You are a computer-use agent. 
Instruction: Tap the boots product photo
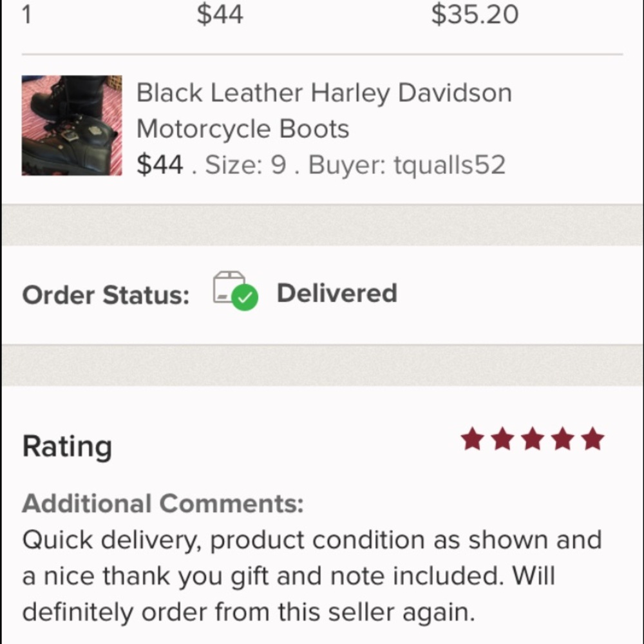[x=71, y=125]
